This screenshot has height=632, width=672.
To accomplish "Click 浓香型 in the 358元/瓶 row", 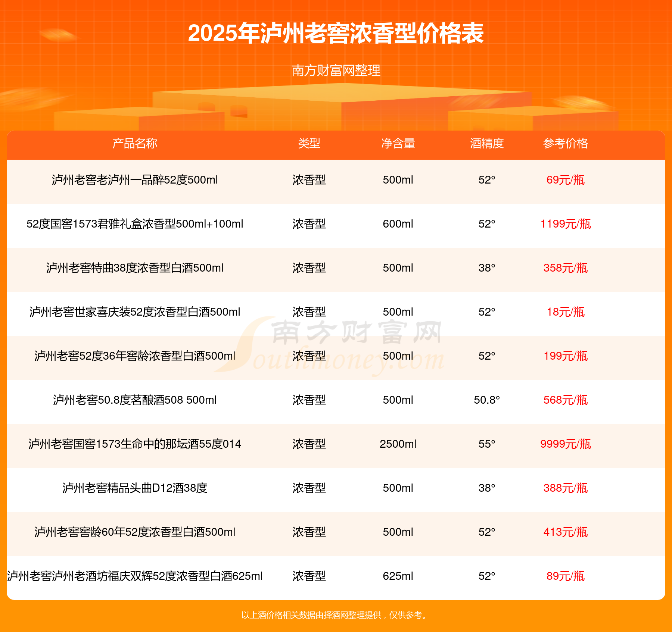I will click(x=309, y=268).
